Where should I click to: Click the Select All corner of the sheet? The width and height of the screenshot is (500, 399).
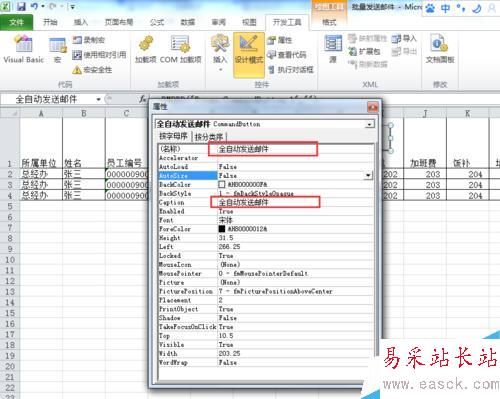pos(10,113)
